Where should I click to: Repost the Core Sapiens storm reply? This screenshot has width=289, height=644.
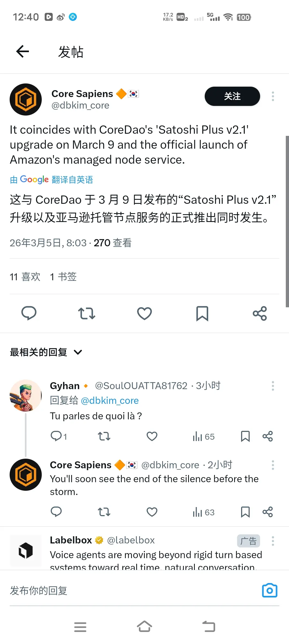(104, 512)
